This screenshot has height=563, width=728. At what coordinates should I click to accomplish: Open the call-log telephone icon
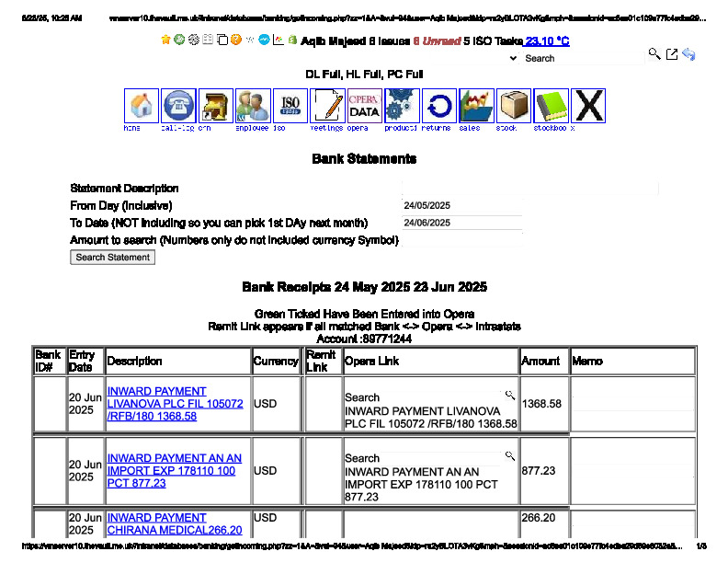[178, 106]
